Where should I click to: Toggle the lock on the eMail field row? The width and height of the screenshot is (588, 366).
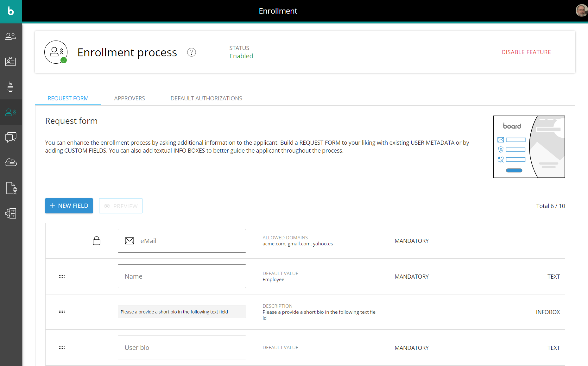[97, 240]
